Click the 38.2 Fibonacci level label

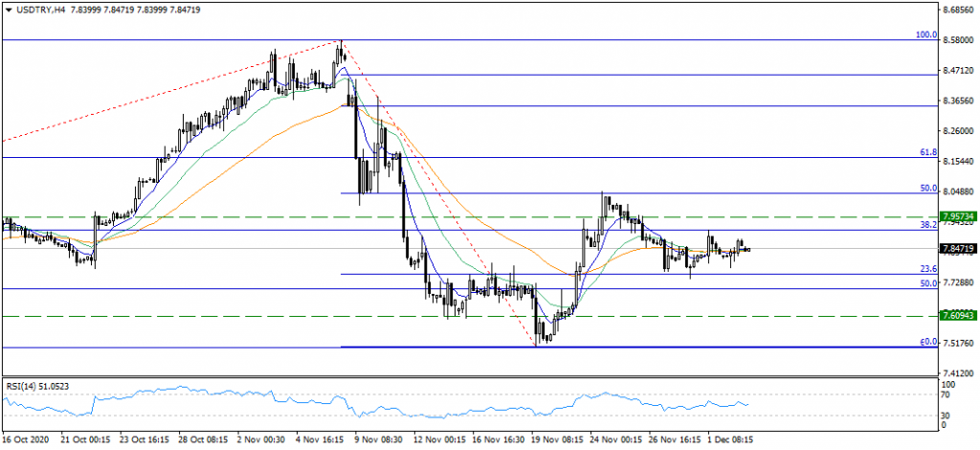[926, 225]
